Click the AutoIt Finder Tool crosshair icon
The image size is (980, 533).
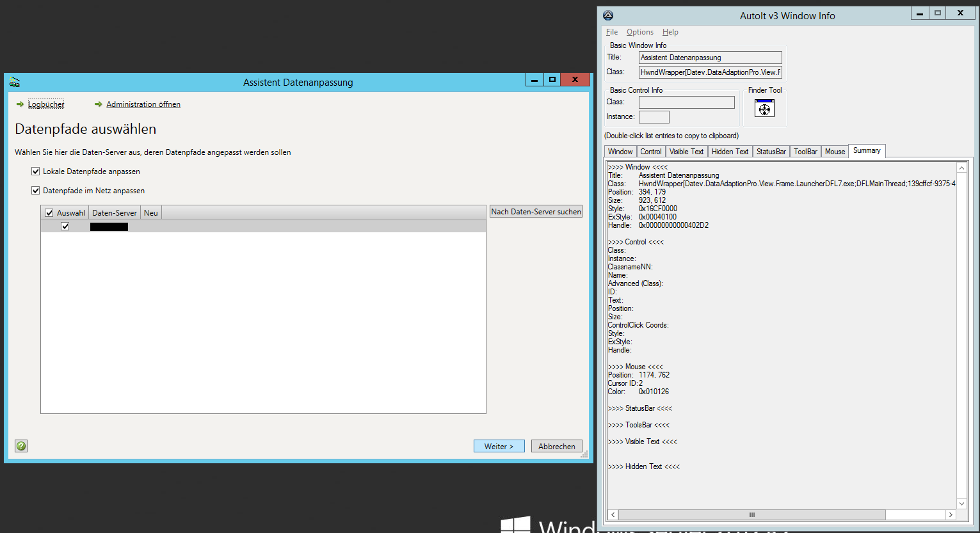point(764,109)
